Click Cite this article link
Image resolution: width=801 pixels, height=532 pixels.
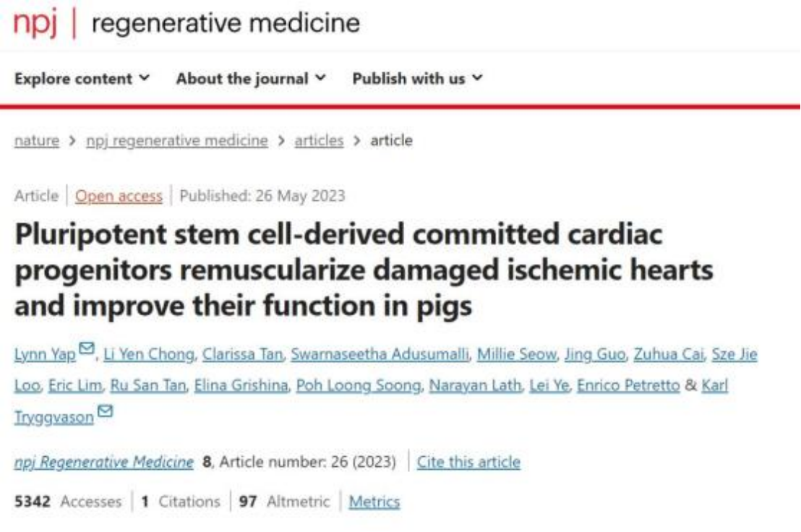point(468,462)
